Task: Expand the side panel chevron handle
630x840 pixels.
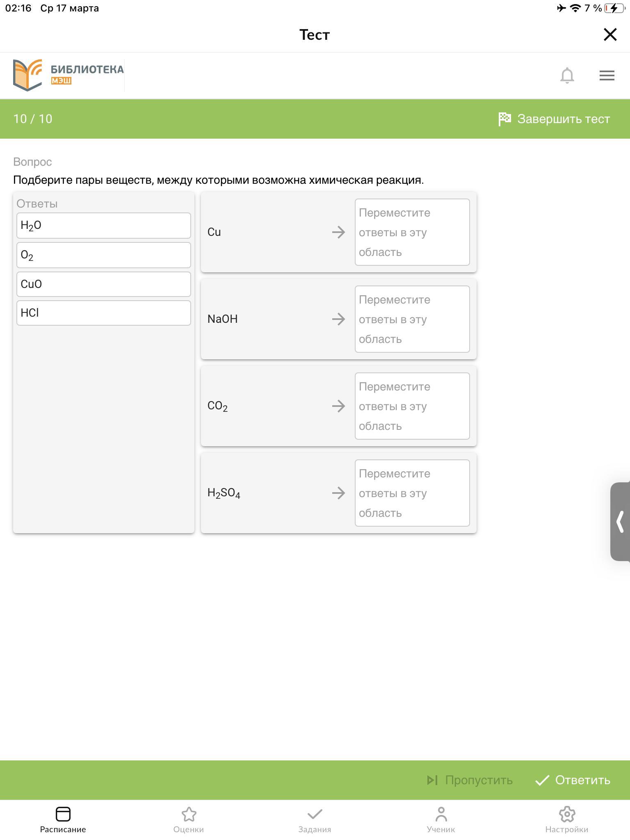Action: point(620,521)
